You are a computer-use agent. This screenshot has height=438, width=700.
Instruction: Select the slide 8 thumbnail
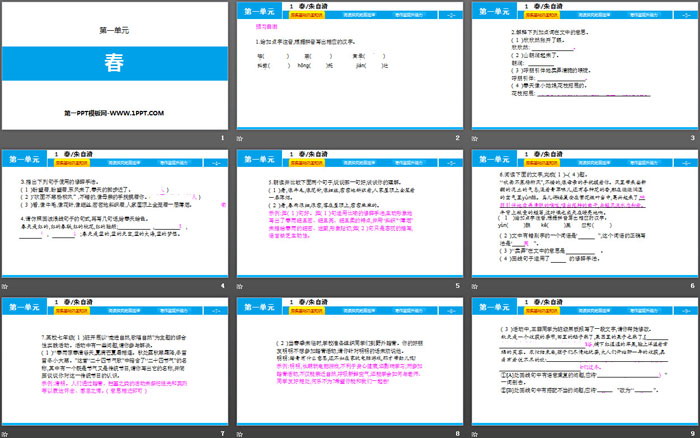click(350, 358)
